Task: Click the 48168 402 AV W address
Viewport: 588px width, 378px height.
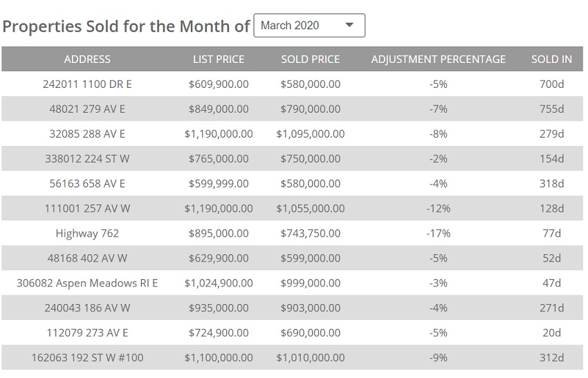Action: click(87, 258)
